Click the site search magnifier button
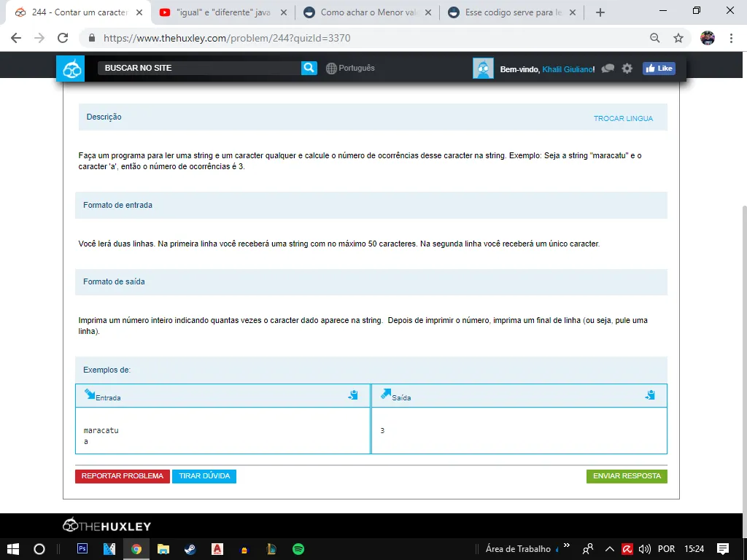 click(x=309, y=68)
